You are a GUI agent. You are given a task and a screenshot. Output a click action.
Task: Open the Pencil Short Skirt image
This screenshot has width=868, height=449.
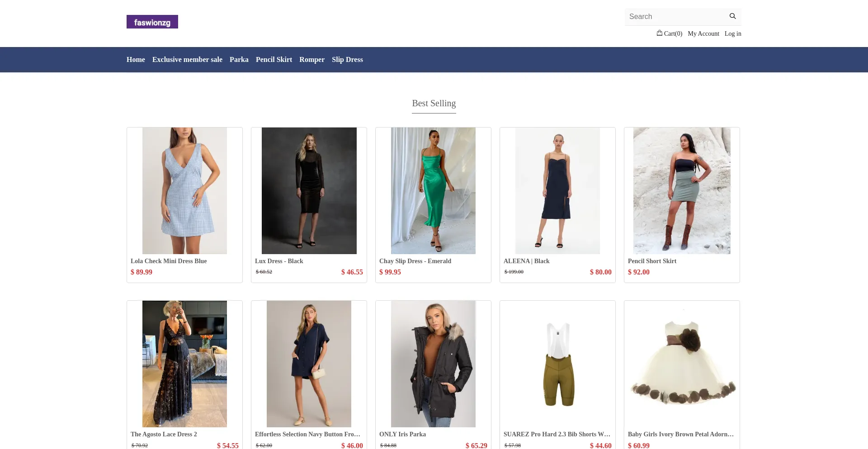(x=682, y=190)
